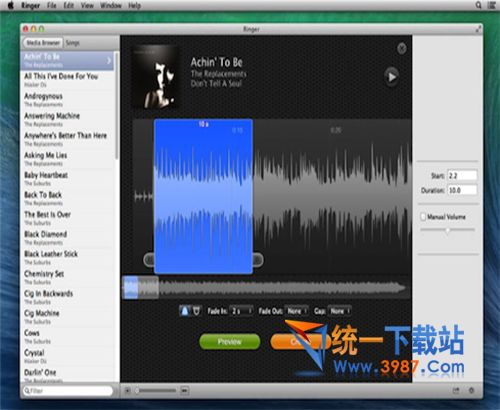Open the Fade In dropdown
The image size is (500, 410).
point(242,311)
